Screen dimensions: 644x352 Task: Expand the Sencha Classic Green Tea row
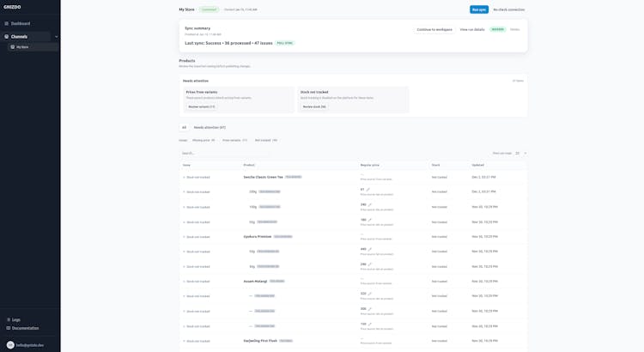tap(184, 178)
